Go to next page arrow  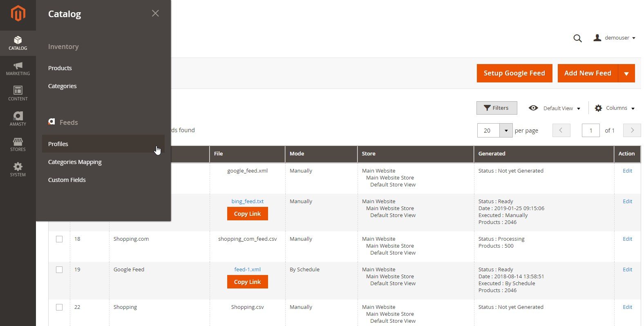[x=632, y=130]
